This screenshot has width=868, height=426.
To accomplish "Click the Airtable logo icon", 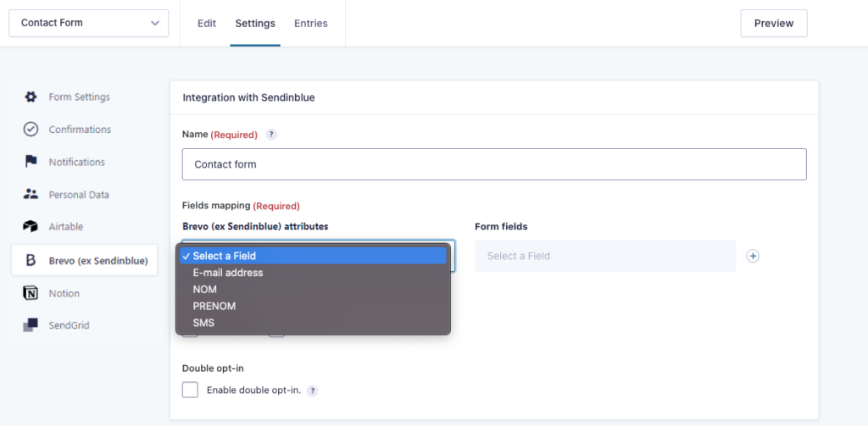I will [31, 227].
